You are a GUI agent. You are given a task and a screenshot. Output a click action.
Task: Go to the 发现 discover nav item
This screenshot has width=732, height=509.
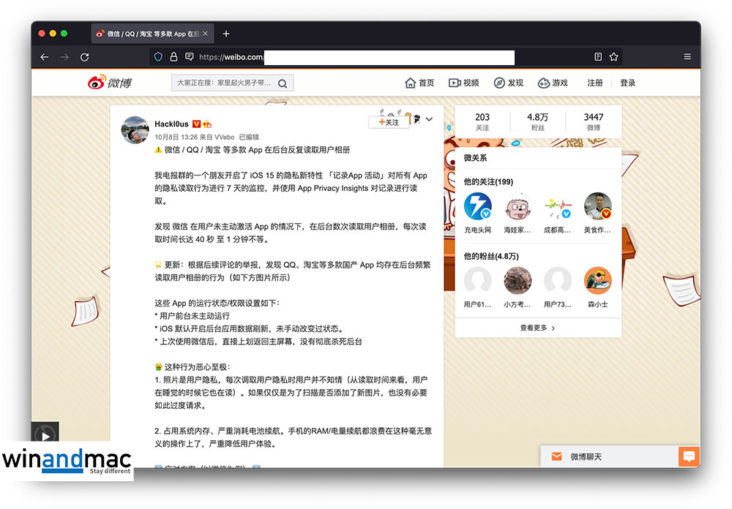coord(508,83)
